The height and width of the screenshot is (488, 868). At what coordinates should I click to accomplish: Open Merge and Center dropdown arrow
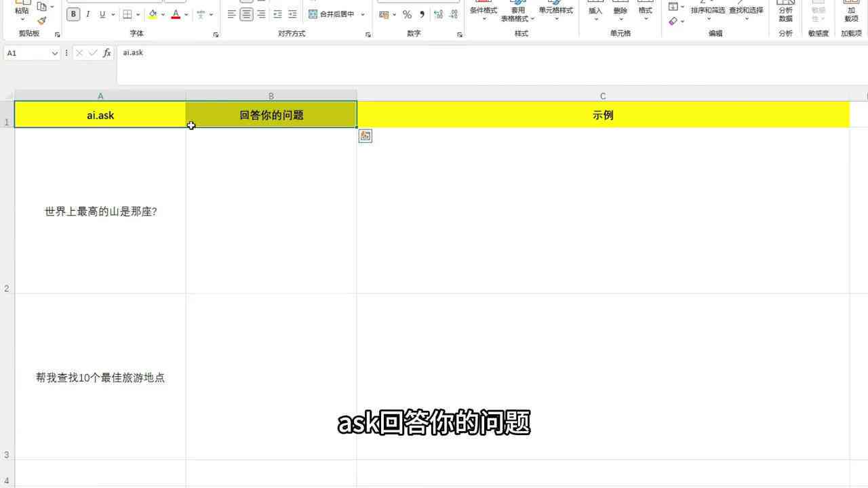pos(363,14)
